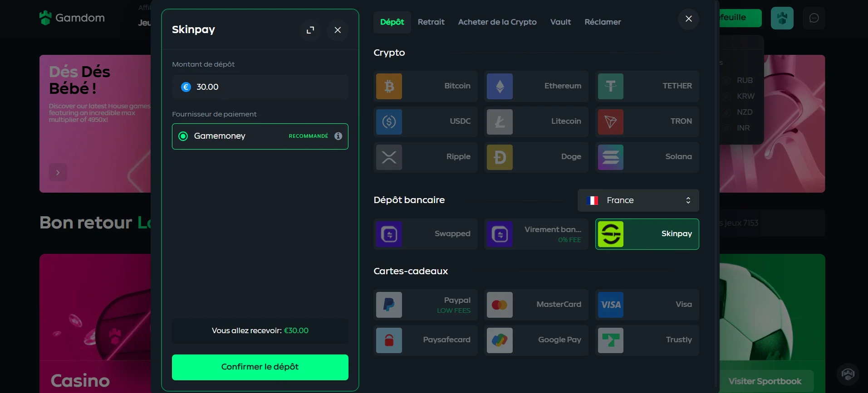Select Bitcoin deposit icon

(389, 86)
